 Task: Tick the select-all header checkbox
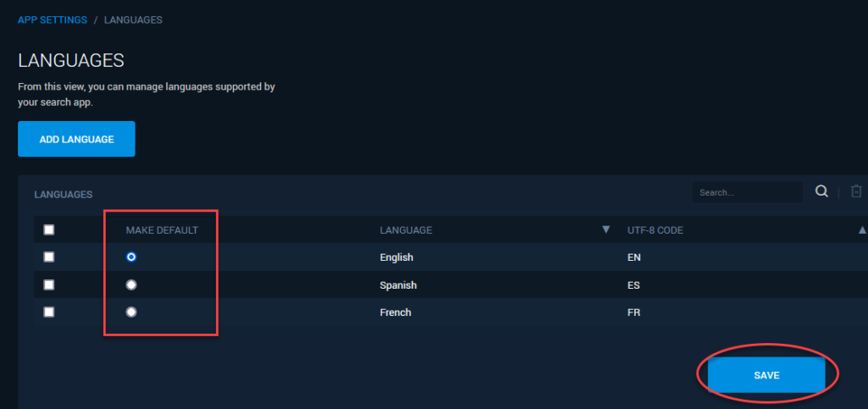point(48,229)
